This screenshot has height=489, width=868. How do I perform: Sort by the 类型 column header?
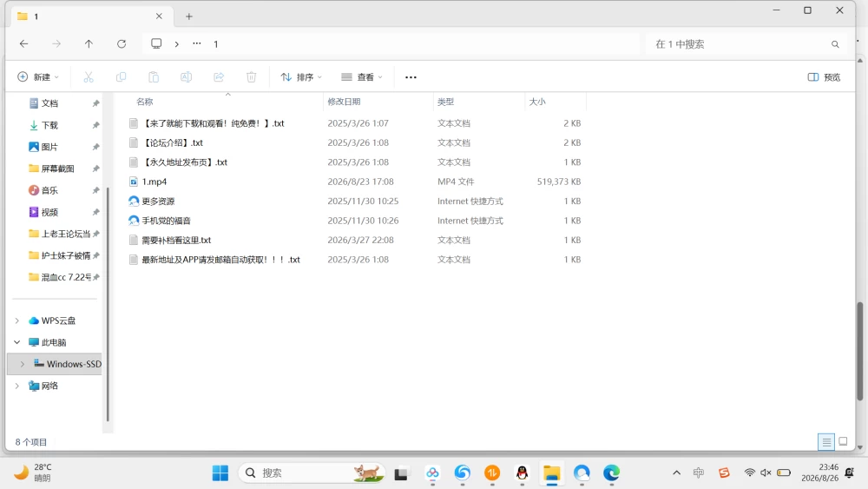445,102
